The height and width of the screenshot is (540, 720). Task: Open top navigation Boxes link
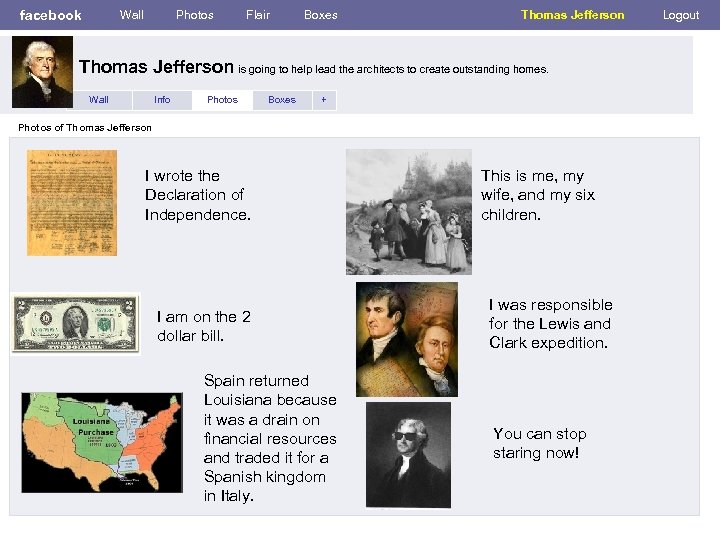(321, 15)
